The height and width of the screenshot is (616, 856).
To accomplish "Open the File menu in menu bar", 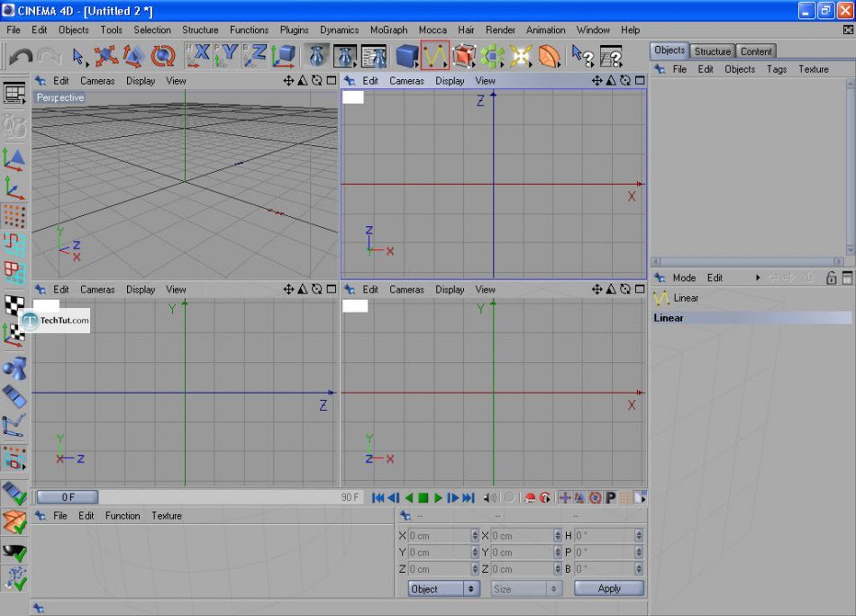I will click(x=14, y=30).
